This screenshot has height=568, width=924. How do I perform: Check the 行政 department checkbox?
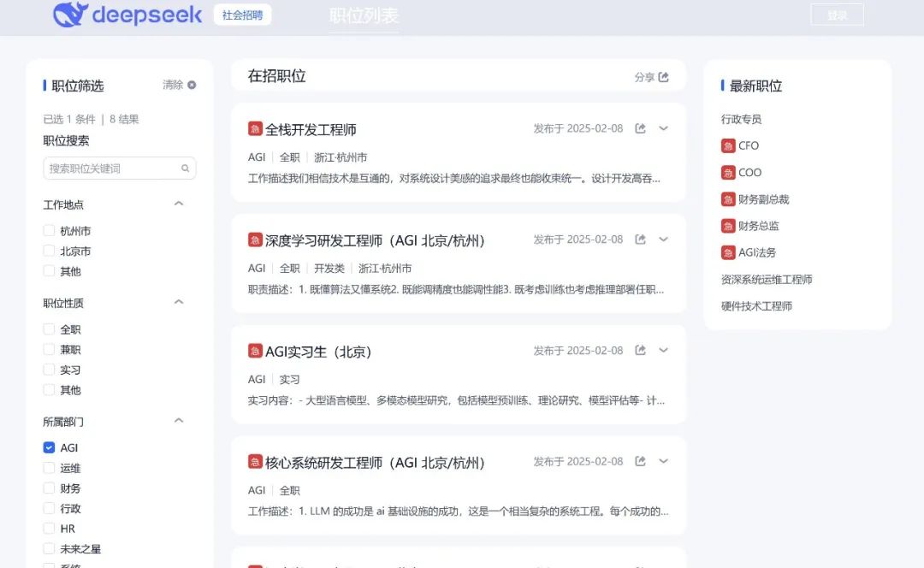pyautogui.click(x=49, y=507)
